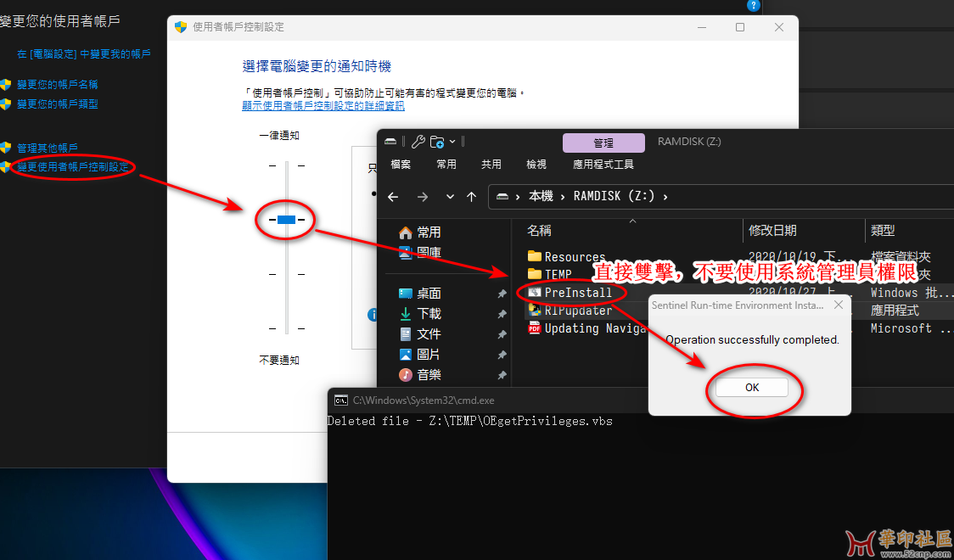This screenshot has width=954, height=560.
Task: Switch to the Manage (管理) contextual tab
Action: tap(603, 143)
